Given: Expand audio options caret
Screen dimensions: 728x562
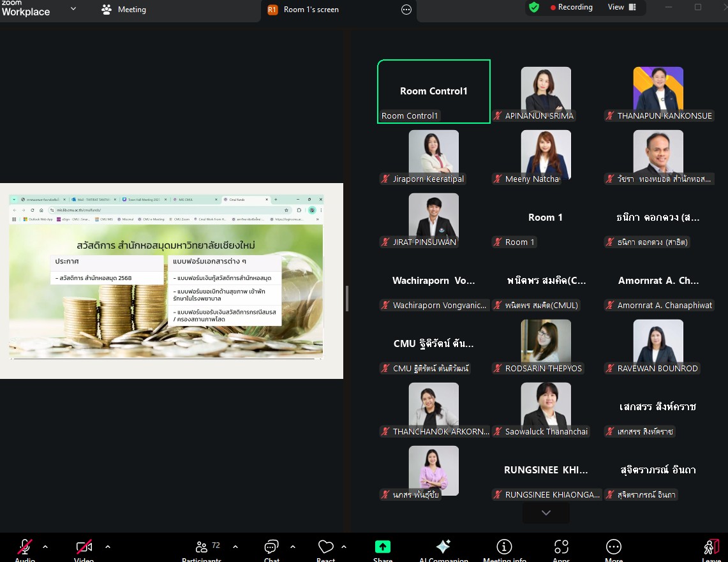Looking at the screenshot, I should pos(45,547).
